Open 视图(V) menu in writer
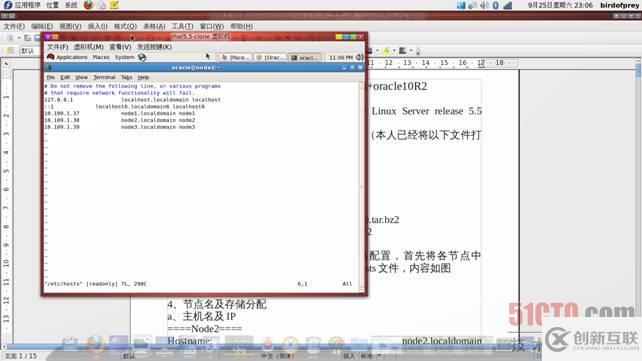This screenshot has width=642, height=361. pyautogui.click(x=70, y=26)
